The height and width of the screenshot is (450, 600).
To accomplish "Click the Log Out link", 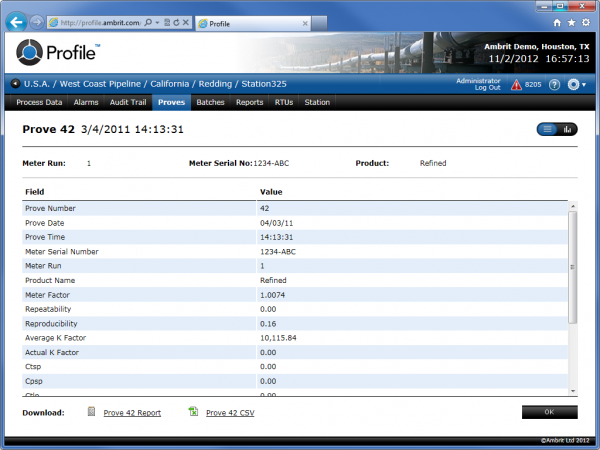I will (x=487, y=88).
